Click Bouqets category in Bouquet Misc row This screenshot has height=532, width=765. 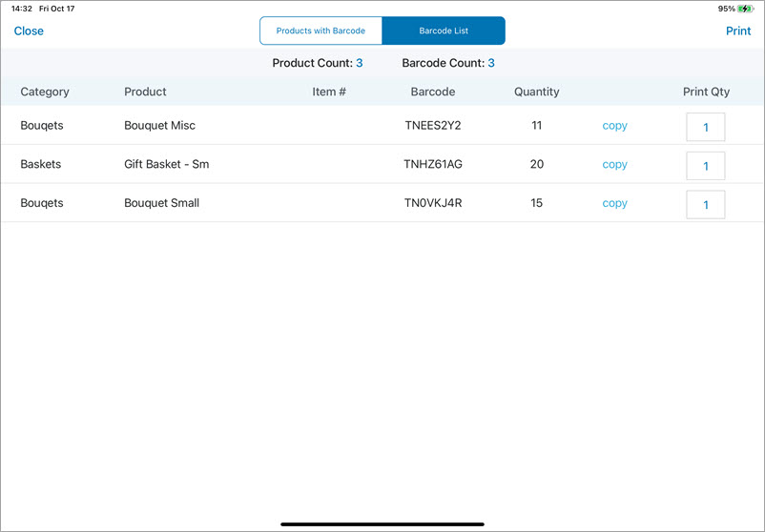pyautogui.click(x=41, y=125)
